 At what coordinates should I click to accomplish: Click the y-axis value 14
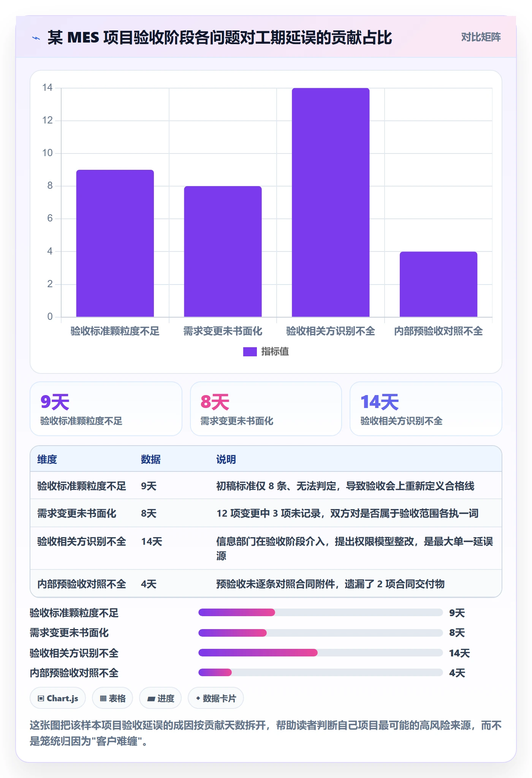tap(47, 88)
